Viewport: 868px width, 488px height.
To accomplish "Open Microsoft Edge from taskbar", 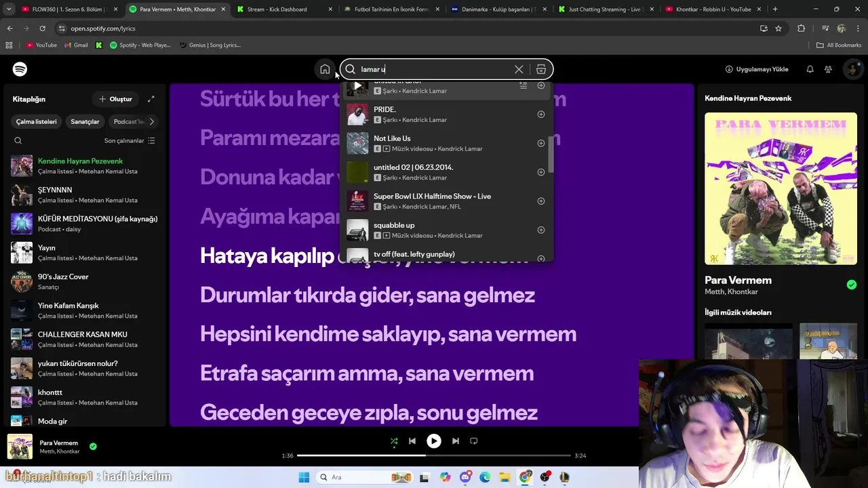I will [485, 477].
